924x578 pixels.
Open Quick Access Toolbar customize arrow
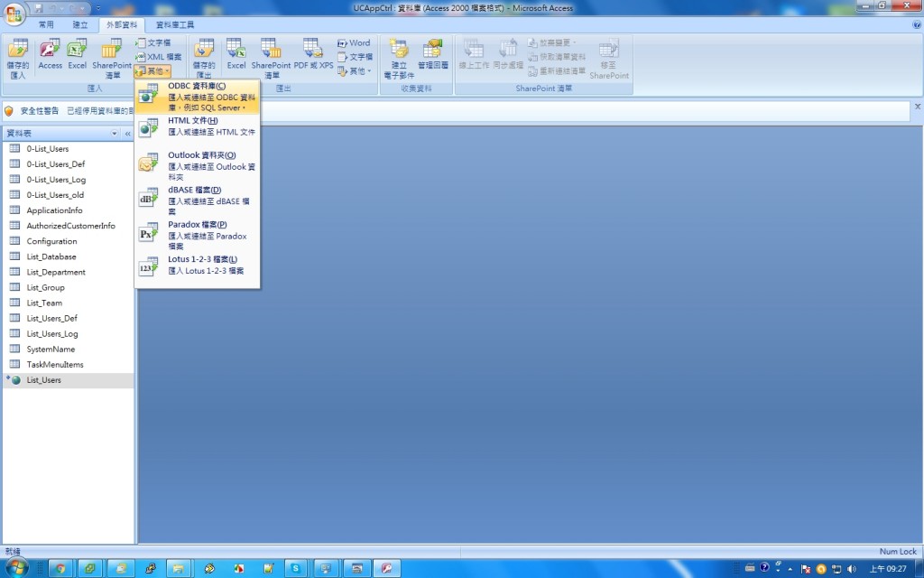(x=98, y=8)
